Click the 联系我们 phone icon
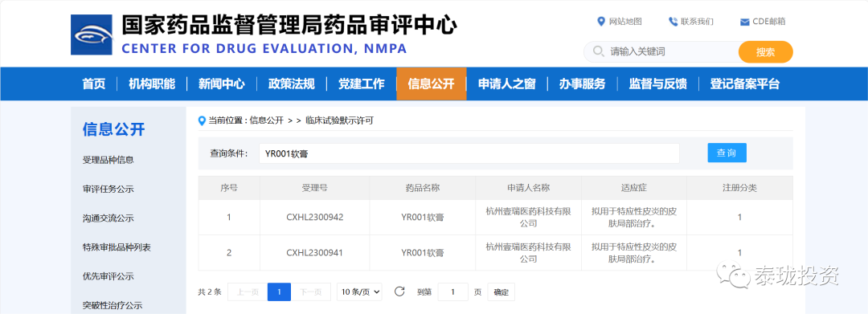The height and width of the screenshot is (314, 868). (674, 22)
